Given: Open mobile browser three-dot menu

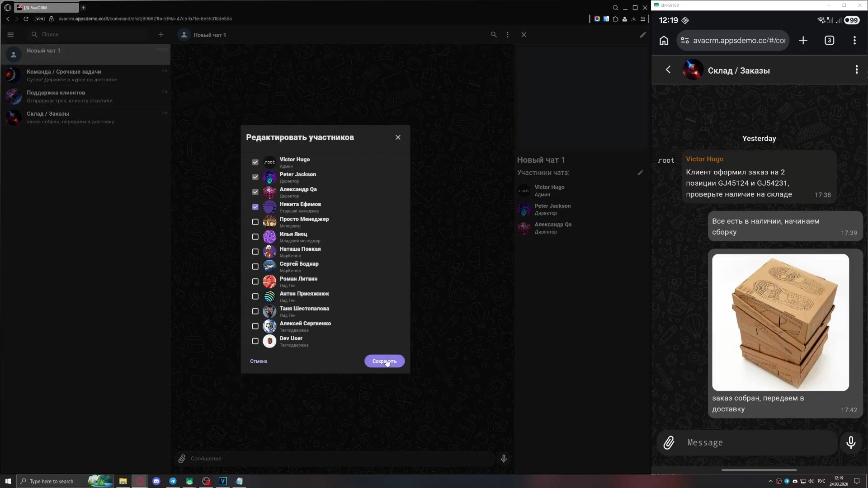Looking at the screenshot, I should pyautogui.click(x=854, y=40).
